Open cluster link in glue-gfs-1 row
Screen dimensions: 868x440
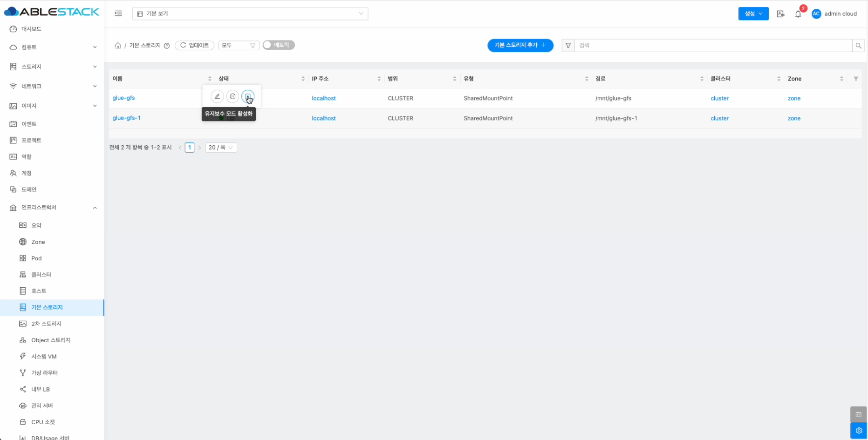tap(719, 118)
